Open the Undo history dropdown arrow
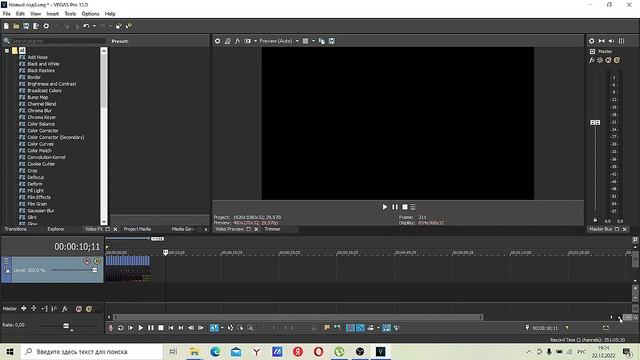 (94, 26)
